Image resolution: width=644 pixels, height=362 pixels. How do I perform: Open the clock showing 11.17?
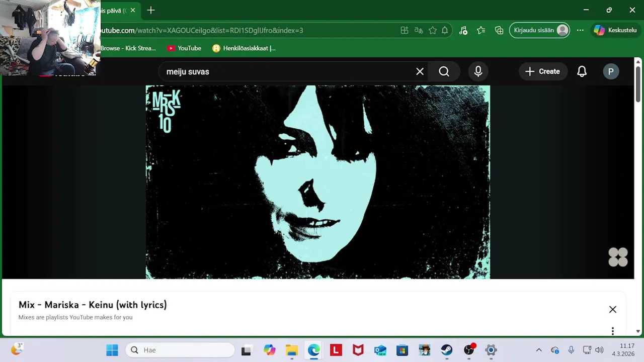(x=623, y=350)
